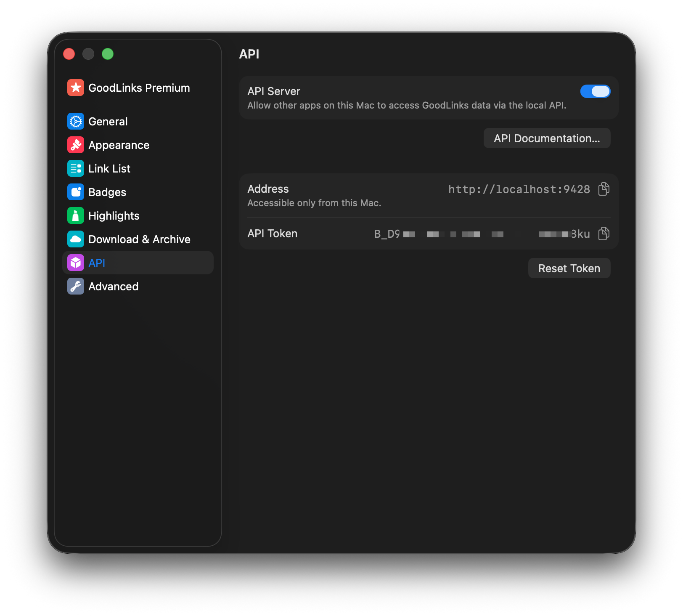Viewport: 683px width, 616px height.
Task: Click the Download & Archive cloud icon
Action: [x=76, y=239]
